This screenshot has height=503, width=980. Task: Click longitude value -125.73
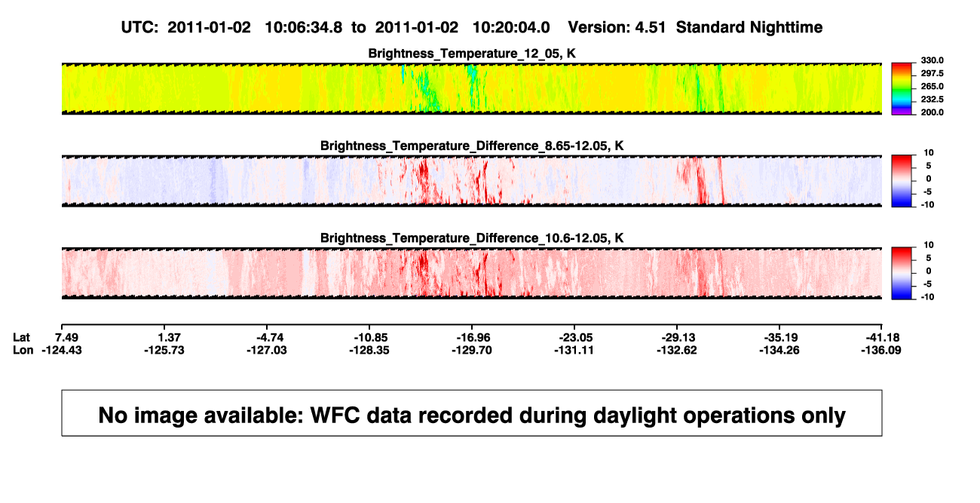(x=164, y=350)
